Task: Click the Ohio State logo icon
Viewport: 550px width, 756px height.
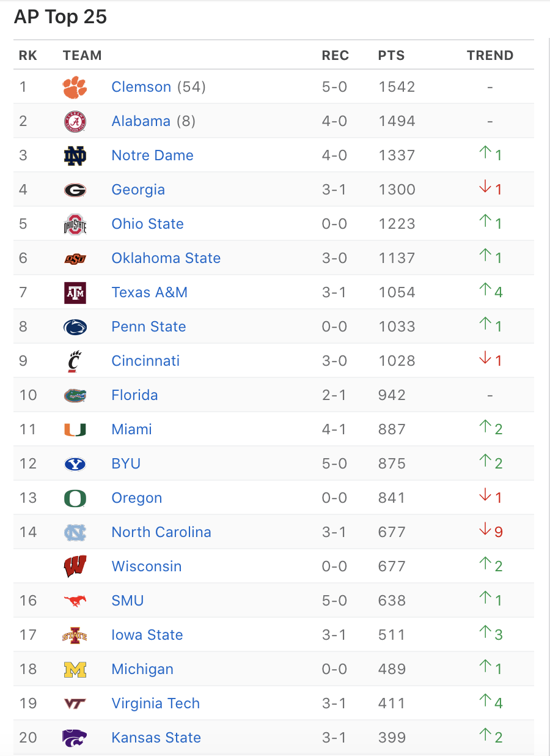Action: pos(75,224)
